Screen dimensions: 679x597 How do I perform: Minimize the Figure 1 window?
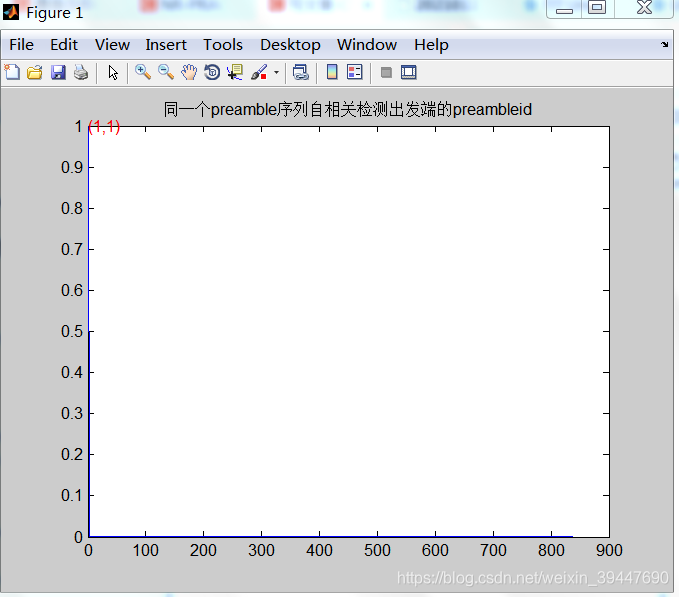[564, 9]
